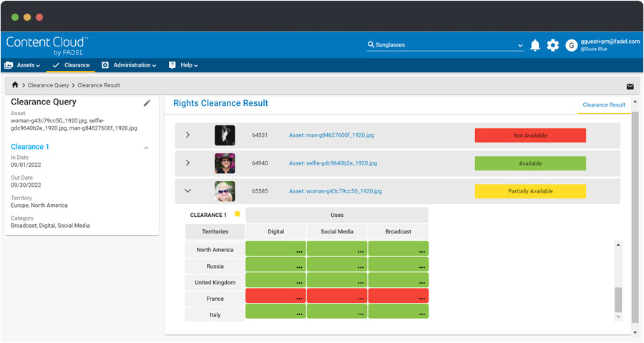Image resolution: width=644 pixels, height=343 pixels.
Task: Go to home via breadcrumb icon
Action: click(x=15, y=84)
